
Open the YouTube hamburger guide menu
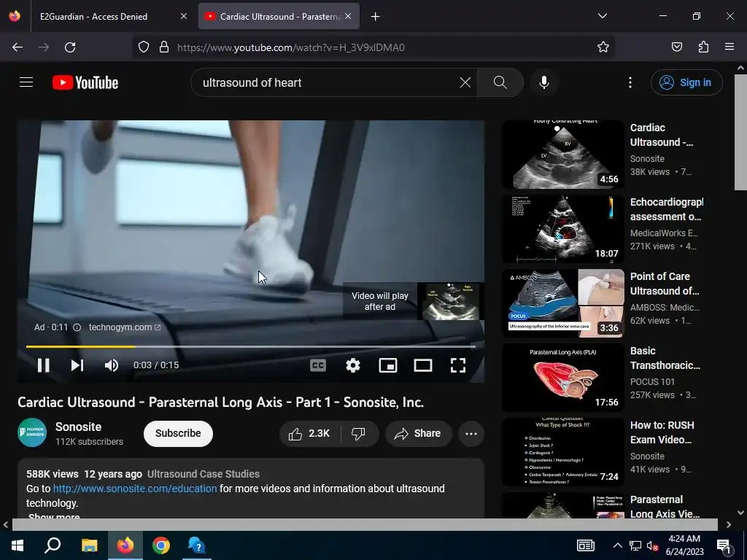pos(26,82)
